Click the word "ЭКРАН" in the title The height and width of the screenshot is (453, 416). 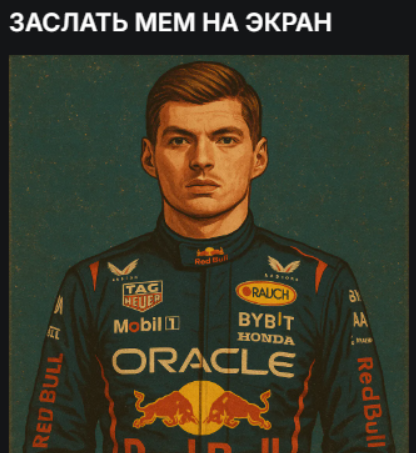click(288, 22)
